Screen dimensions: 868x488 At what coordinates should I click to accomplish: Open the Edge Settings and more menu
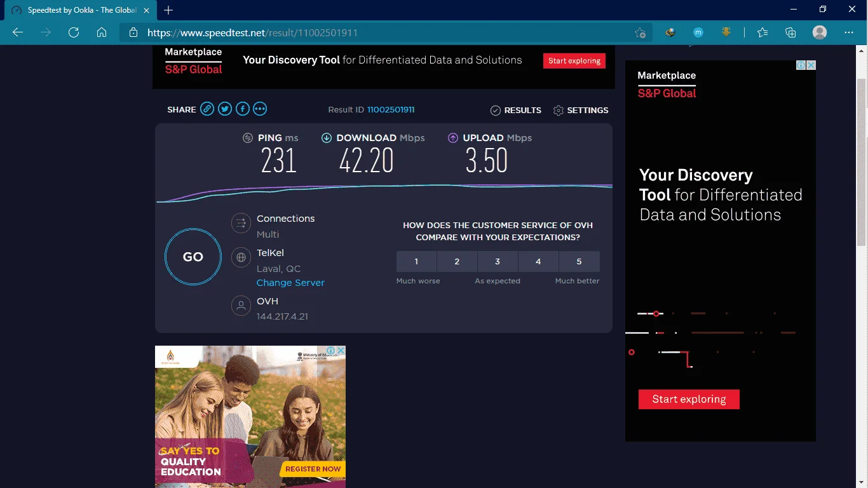(849, 32)
